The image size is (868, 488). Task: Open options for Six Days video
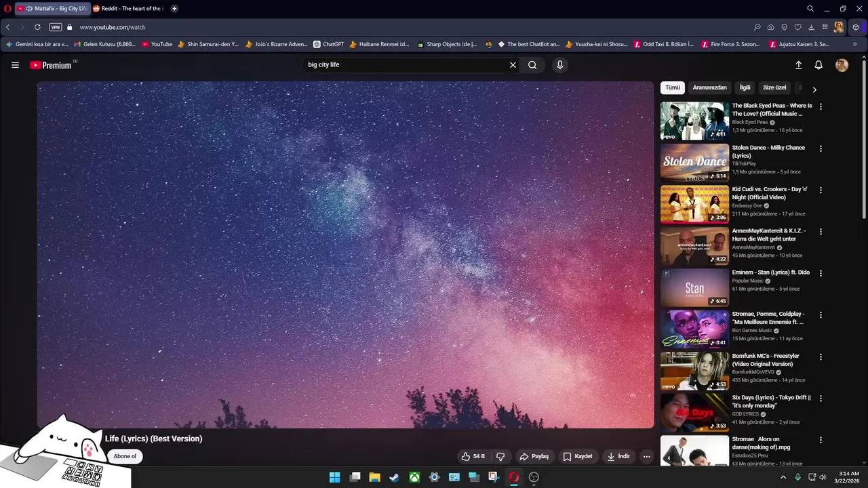coord(821,399)
